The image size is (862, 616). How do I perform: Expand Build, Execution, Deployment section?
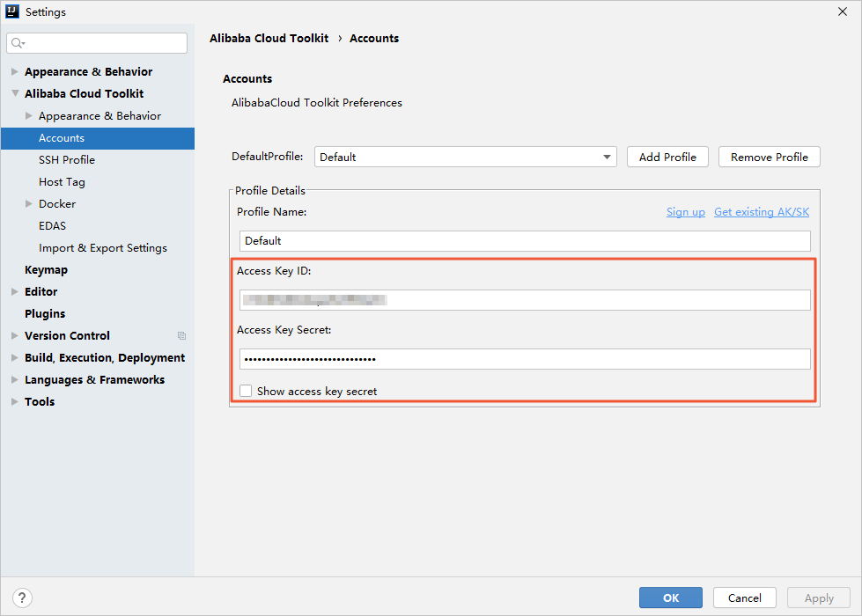tap(15, 358)
